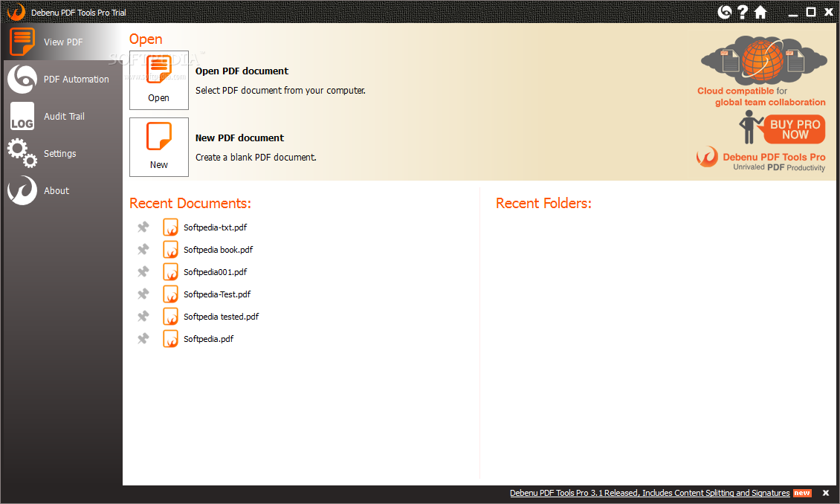Dismiss the news bar with X
Viewport: 840px width, 504px height.
(x=826, y=493)
